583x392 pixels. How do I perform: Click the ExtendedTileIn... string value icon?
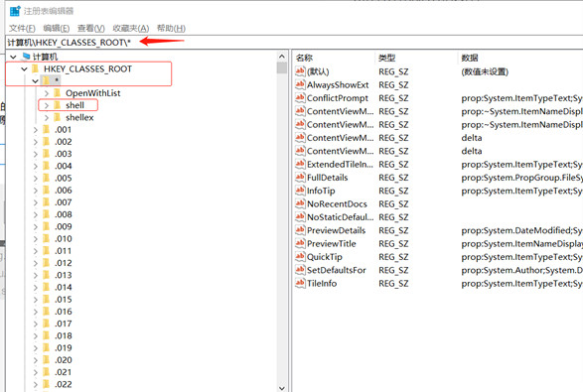300,164
